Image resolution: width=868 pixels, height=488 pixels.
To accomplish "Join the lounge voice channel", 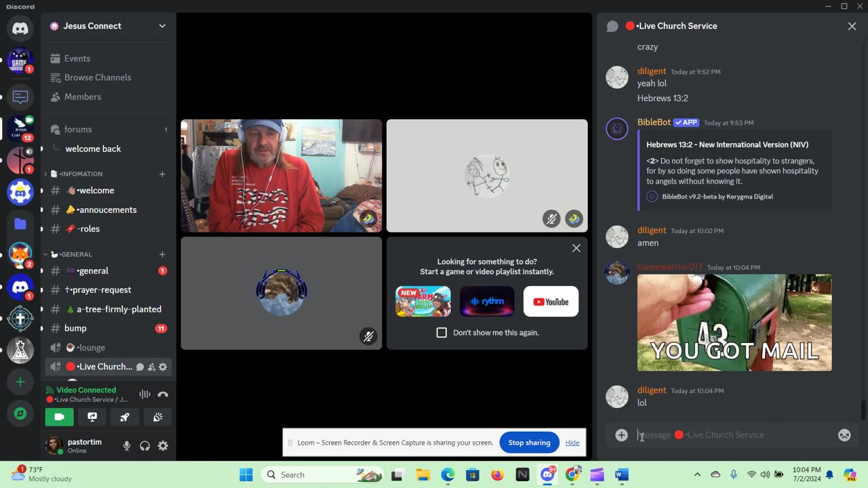I will click(108, 347).
